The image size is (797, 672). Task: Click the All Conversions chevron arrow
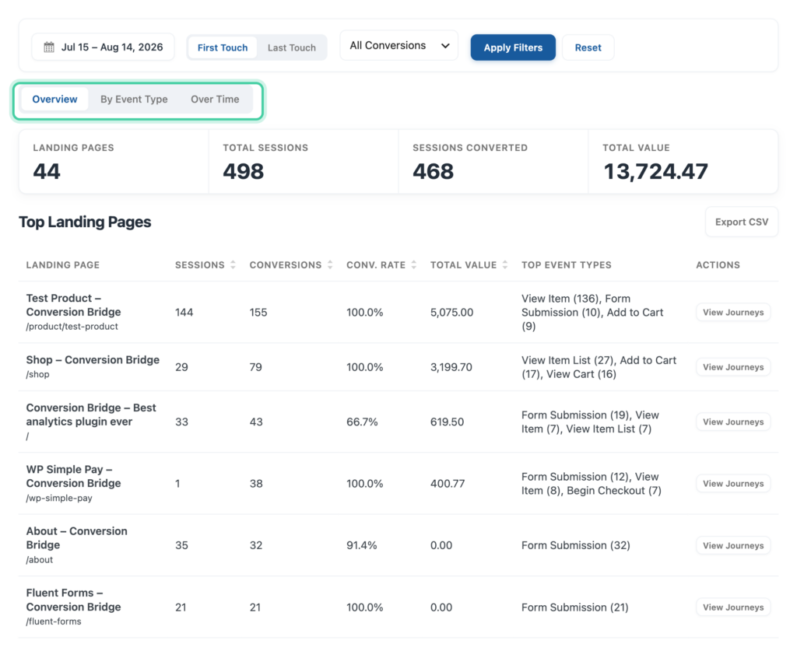[x=445, y=46]
